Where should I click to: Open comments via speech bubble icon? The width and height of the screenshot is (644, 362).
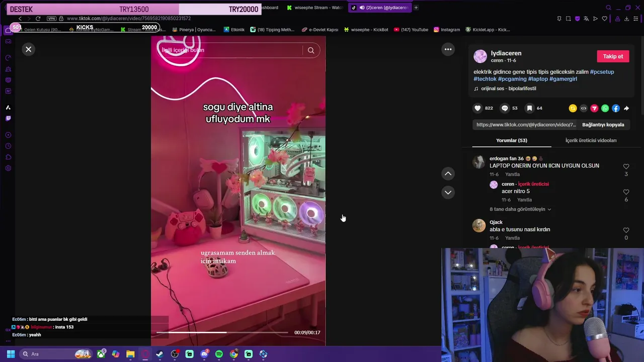pyautogui.click(x=505, y=108)
